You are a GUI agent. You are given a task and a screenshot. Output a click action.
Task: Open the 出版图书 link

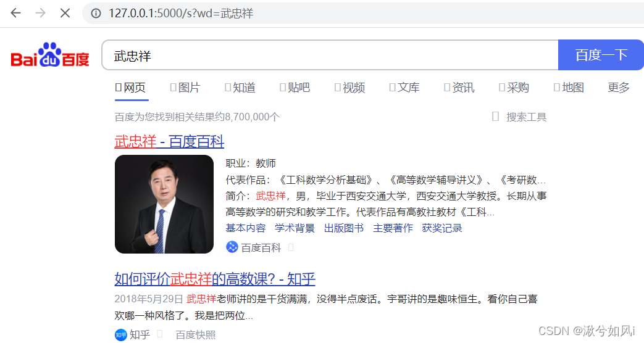(x=344, y=228)
